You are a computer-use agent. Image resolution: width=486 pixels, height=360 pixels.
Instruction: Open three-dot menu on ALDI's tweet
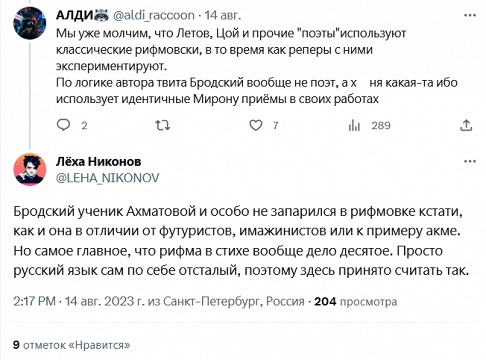(x=470, y=15)
